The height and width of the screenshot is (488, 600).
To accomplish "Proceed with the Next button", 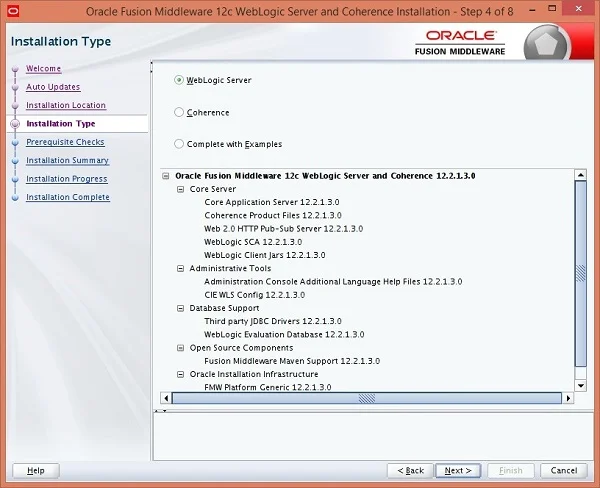I will [x=458, y=470].
